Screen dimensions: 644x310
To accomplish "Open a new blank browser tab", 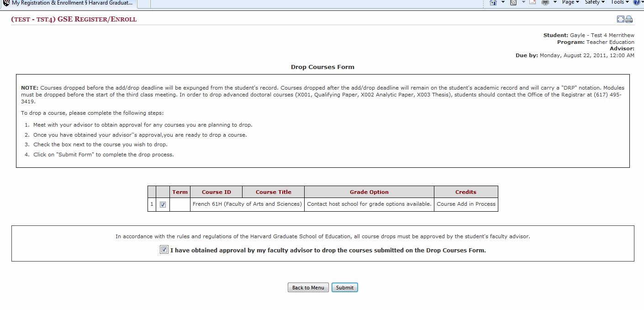I will (x=143, y=3).
